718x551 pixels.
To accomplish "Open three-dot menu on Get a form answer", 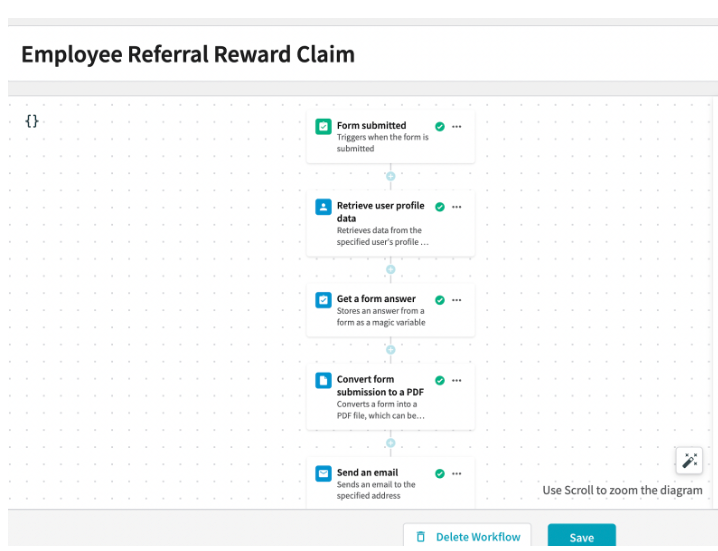I will (x=457, y=300).
